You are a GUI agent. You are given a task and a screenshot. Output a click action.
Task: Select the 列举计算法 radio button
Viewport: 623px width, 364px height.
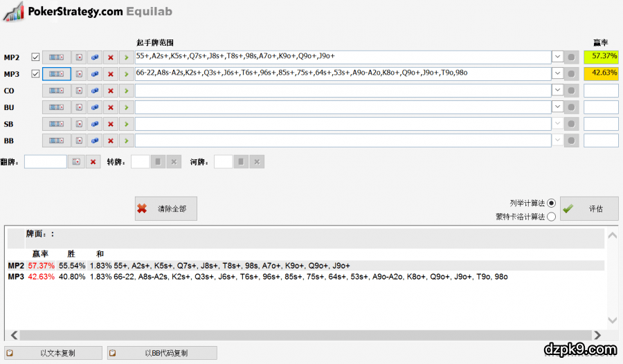pos(551,203)
